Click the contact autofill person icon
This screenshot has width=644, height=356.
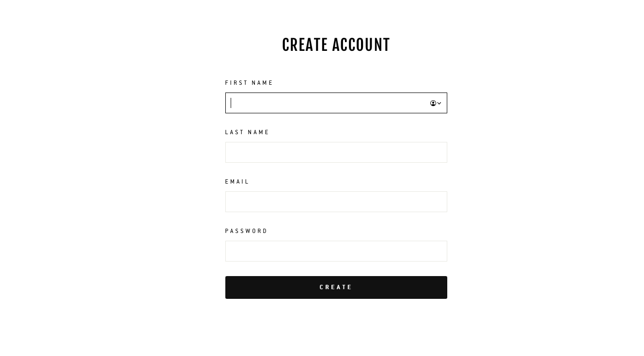(x=433, y=103)
